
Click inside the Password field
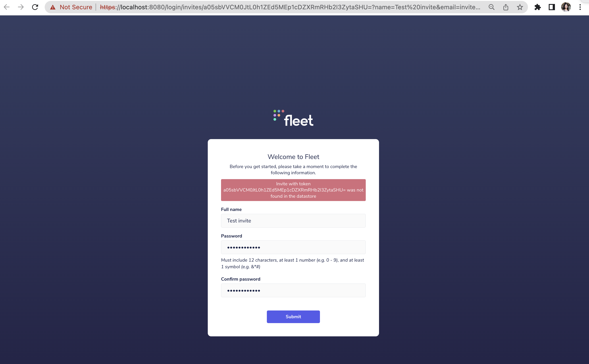tap(293, 247)
